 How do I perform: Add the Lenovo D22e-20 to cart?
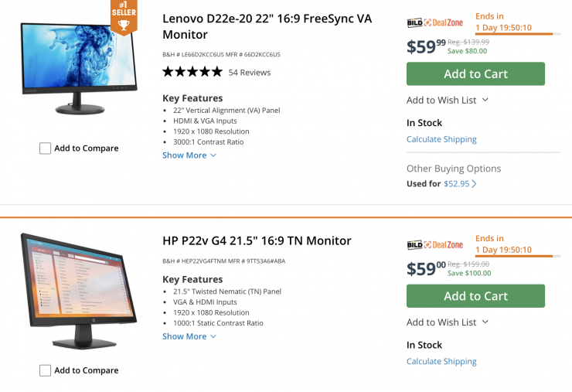pyautogui.click(x=475, y=74)
